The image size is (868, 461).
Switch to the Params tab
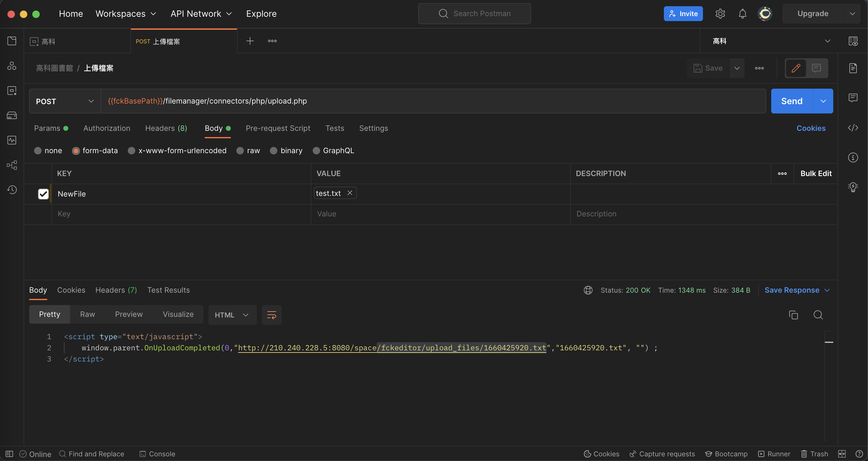[51, 128]
